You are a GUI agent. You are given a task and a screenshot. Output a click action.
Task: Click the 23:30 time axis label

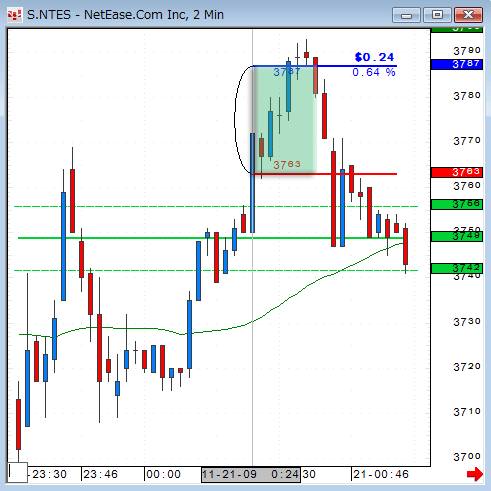point(49,474)
